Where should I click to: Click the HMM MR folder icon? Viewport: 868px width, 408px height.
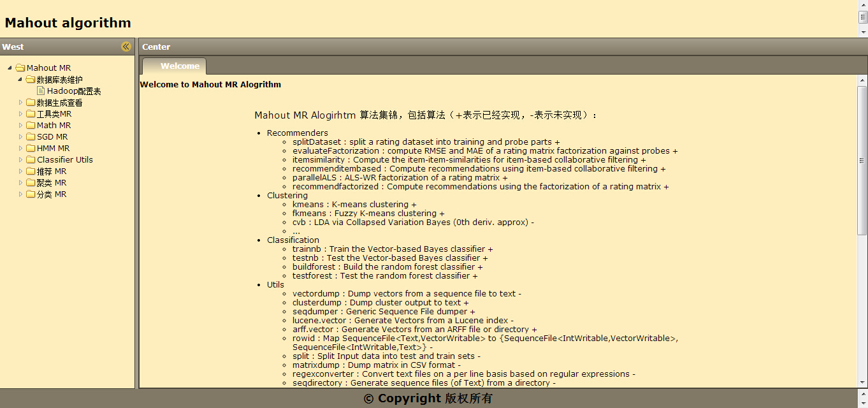(31, 149)
